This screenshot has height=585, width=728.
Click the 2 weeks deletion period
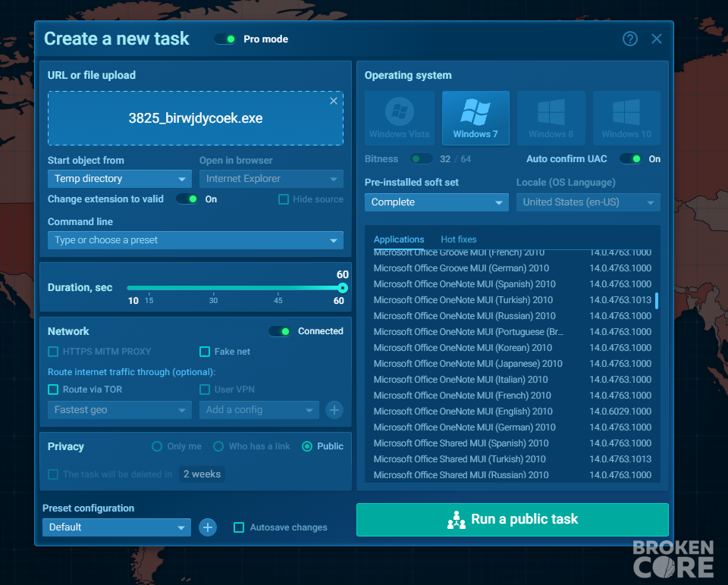[x=202, y=474]
